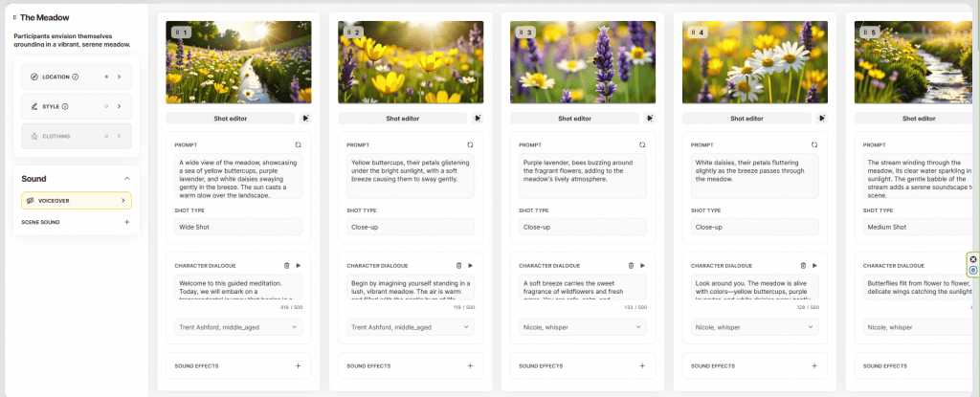Open the Voiceover item

(x=77, y=201)
